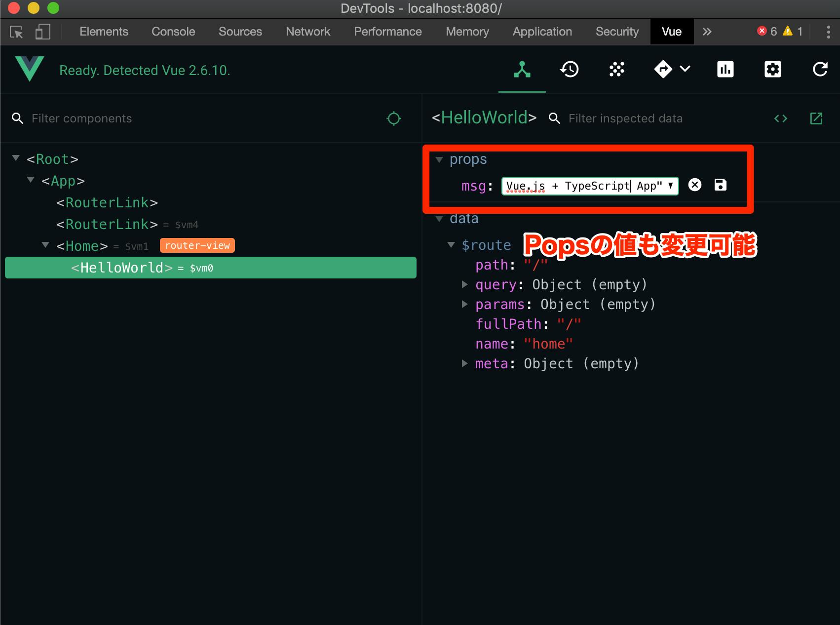Open the Router panel icon
This screenshot has height=625, width=840.
(x=664, y=69)
